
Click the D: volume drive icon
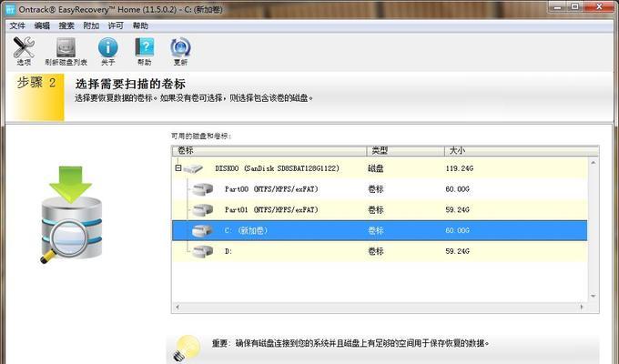(x=202, y=251)
